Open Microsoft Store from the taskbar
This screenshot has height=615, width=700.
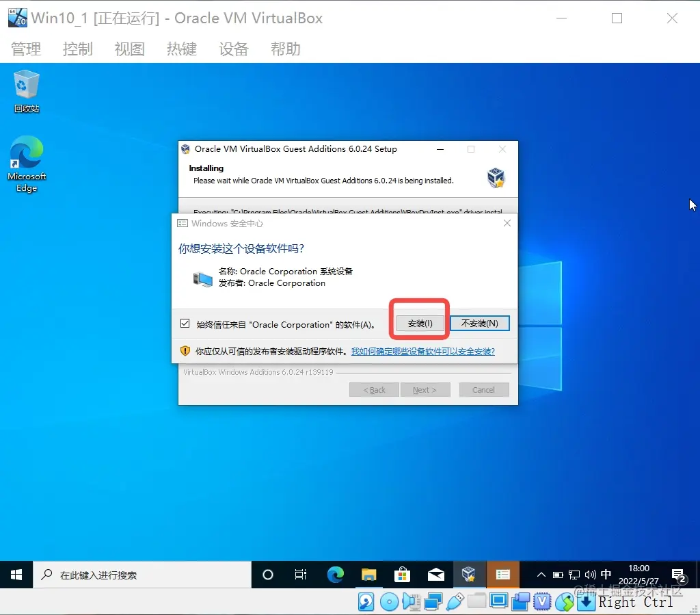[402, 575]
